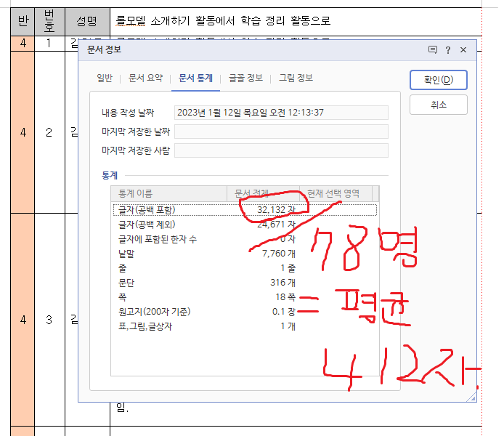Select the 쪽 statistics row
Screen dimensions: 504x436
[x=245, y=296]
